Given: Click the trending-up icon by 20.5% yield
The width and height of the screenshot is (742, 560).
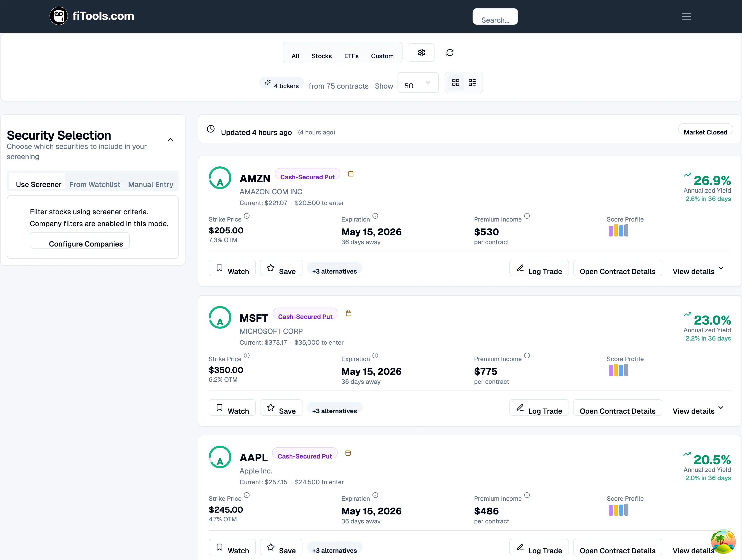Looking at the screenshot, I should (x=687, y=454).
